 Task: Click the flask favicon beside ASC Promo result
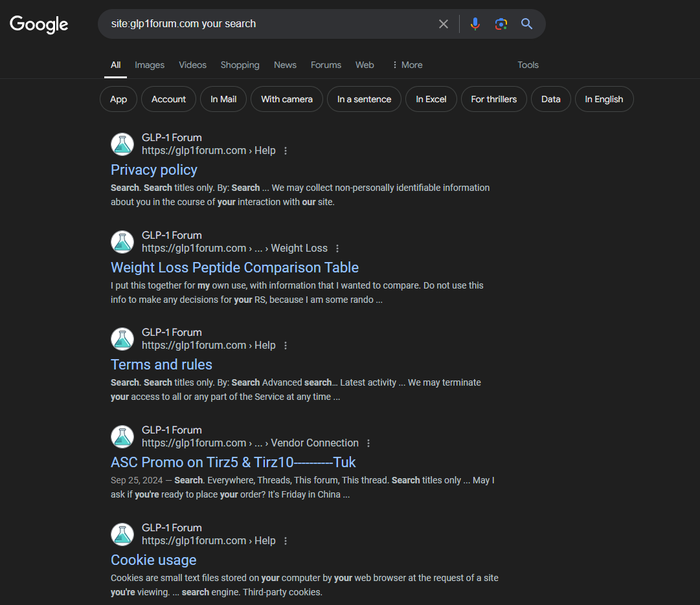click(x=122, y=437)
